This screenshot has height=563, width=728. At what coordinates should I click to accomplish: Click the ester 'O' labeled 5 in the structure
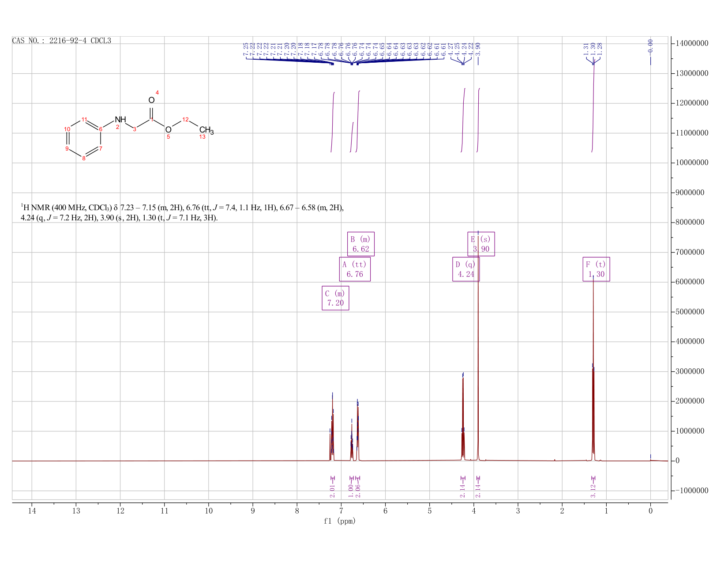click(168, 129)
